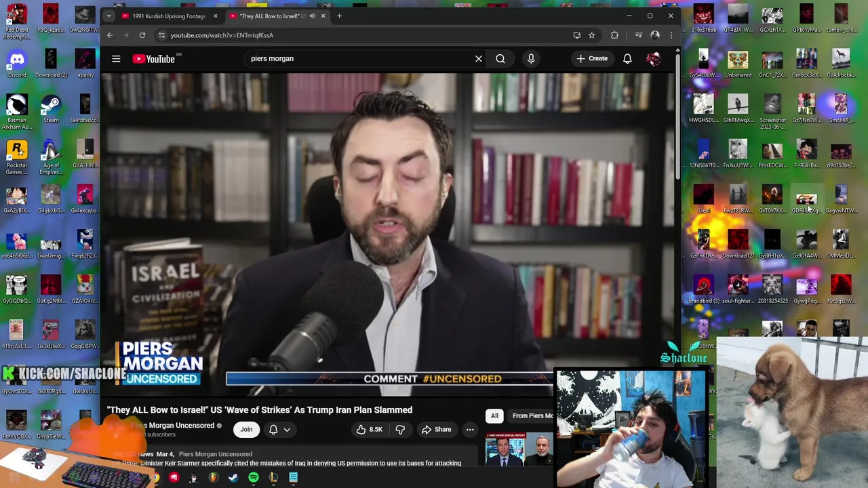The height and width of the screenshot is (488, 868).
Task: Click the Join channel button
Action: tap(246, 429)
